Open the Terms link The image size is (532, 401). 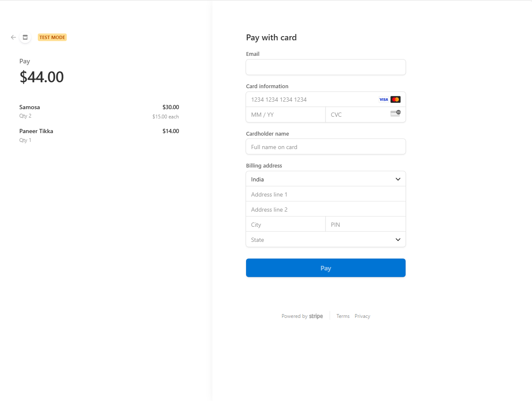[343, 316]
